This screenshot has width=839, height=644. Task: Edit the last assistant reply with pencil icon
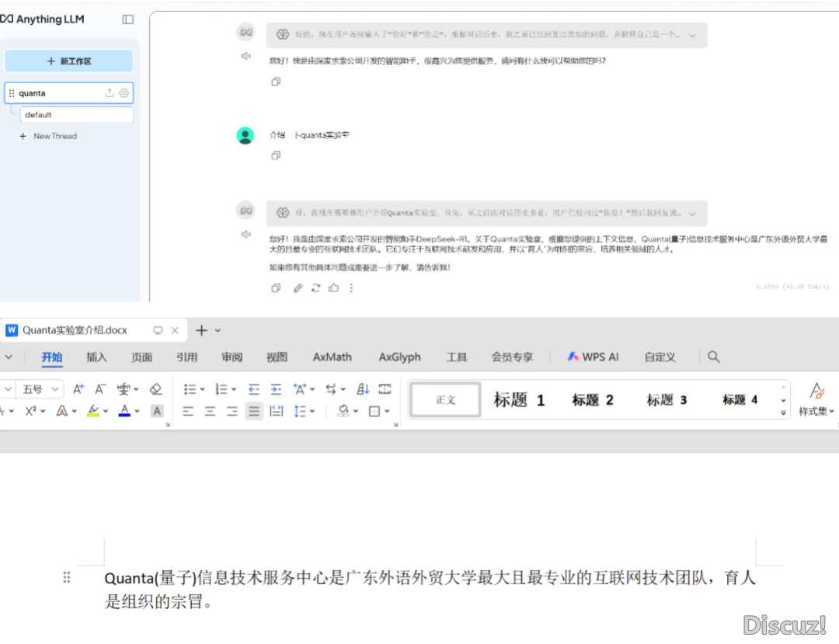[298, 287]
